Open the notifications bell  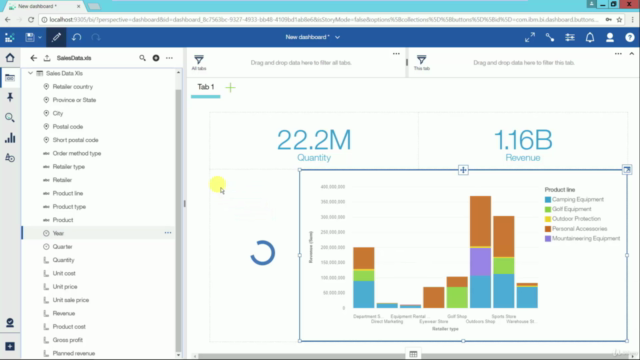coord(590,38)
